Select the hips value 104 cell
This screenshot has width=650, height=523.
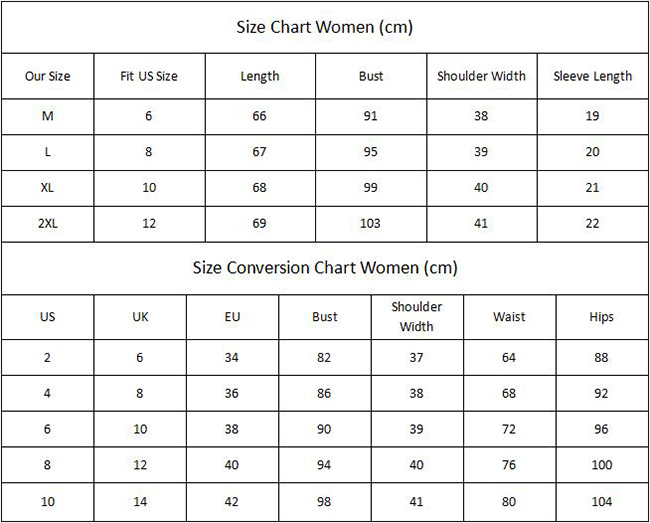(601, 502)
